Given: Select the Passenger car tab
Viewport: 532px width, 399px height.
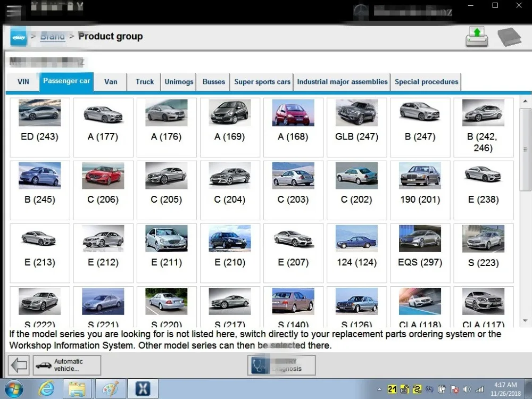Looking at the screenshot, I should [x=66, y=81].
